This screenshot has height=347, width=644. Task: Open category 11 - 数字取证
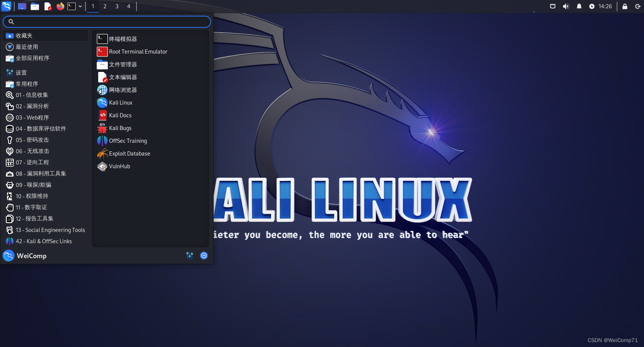tap(45, 208)
